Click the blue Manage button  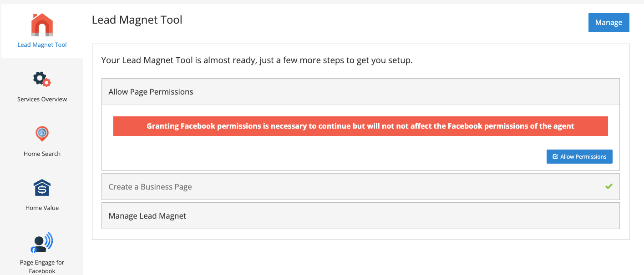[x=609, y=22]
